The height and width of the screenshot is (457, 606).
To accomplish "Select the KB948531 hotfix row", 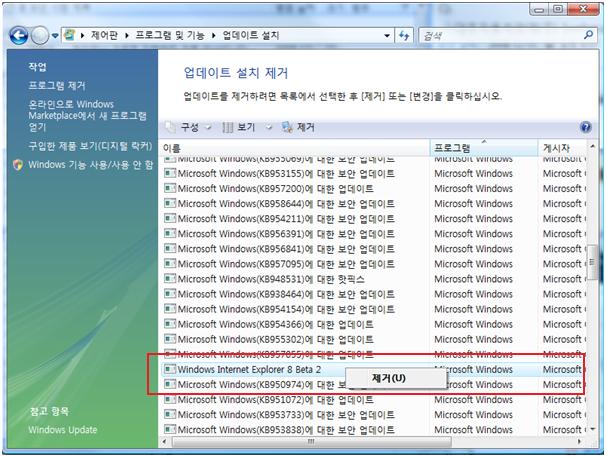I will (373, 279).
